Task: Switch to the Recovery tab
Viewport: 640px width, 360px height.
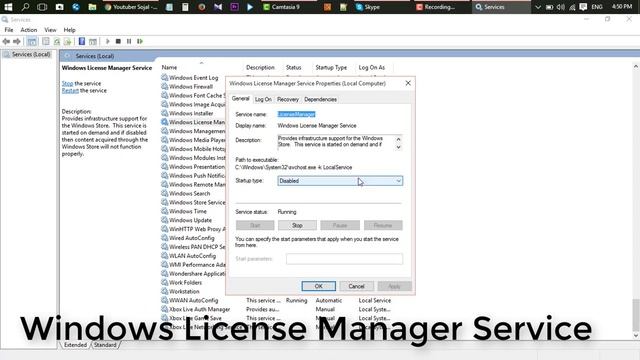Action: coord(288,99)
